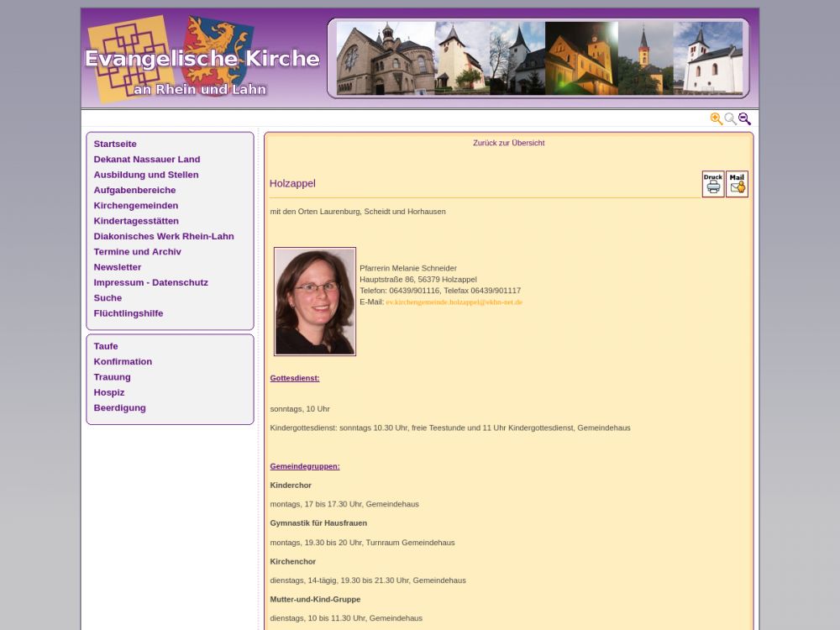Viewport: 840px width, 630px height.
Task: Click the Holzappel parish email address
Action: pos(454,302)
